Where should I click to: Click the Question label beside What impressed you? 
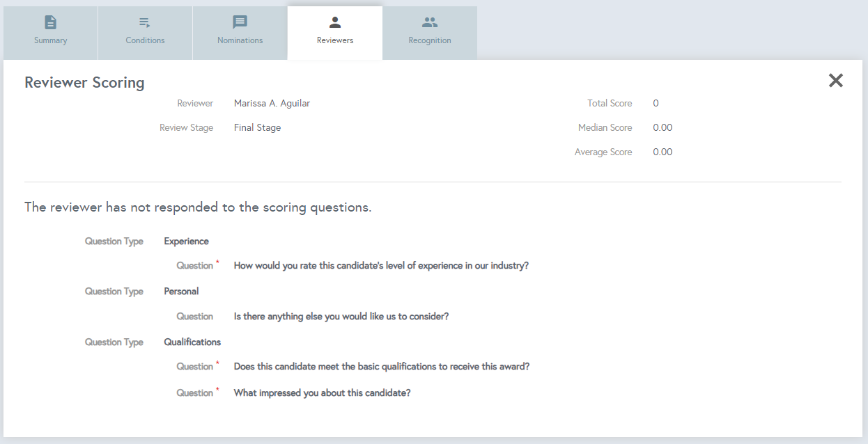click(194, 393)
